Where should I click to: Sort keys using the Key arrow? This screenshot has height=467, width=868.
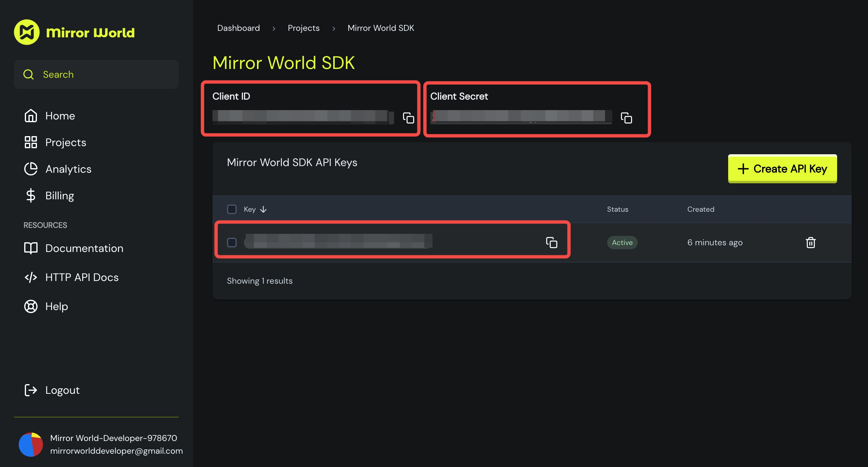click(263, 209)
